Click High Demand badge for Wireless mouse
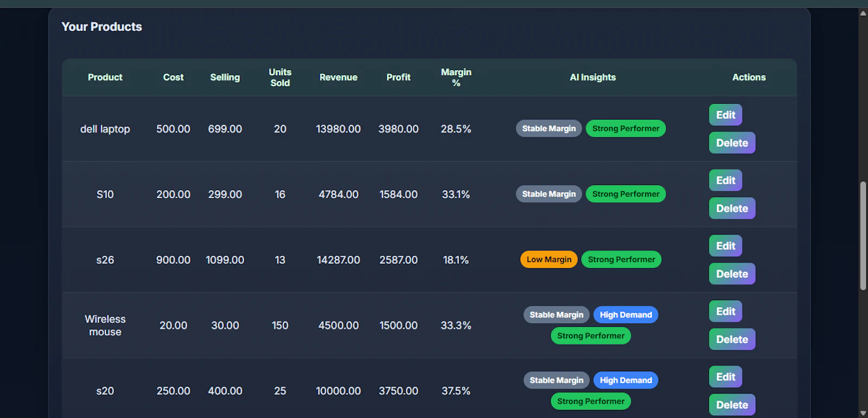 point(626,315)
